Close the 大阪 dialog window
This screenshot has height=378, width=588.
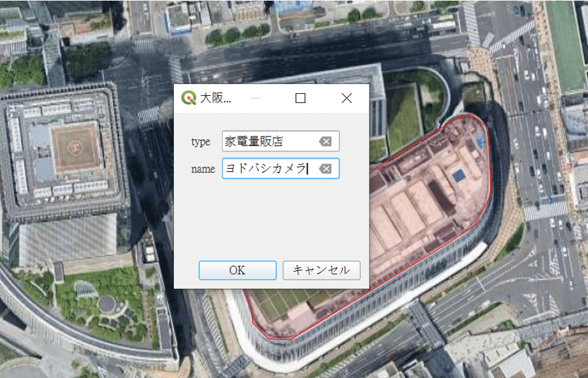(346, 98)
